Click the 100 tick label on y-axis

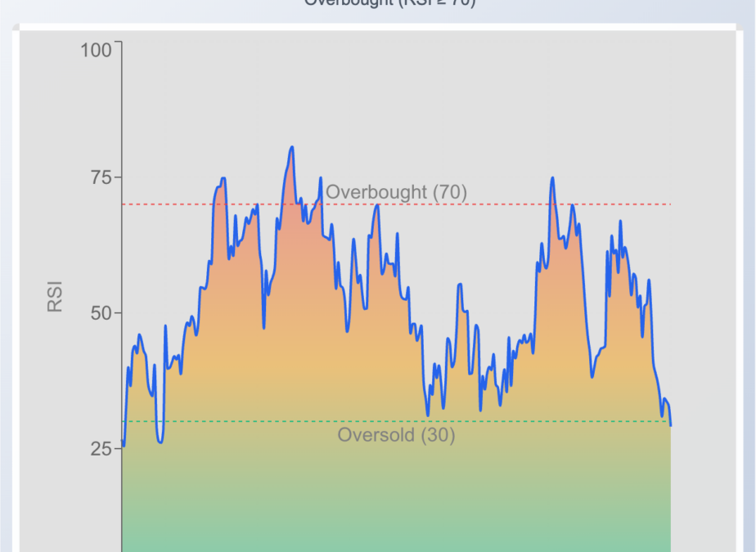pyautogui.click(x=96, y=50)
